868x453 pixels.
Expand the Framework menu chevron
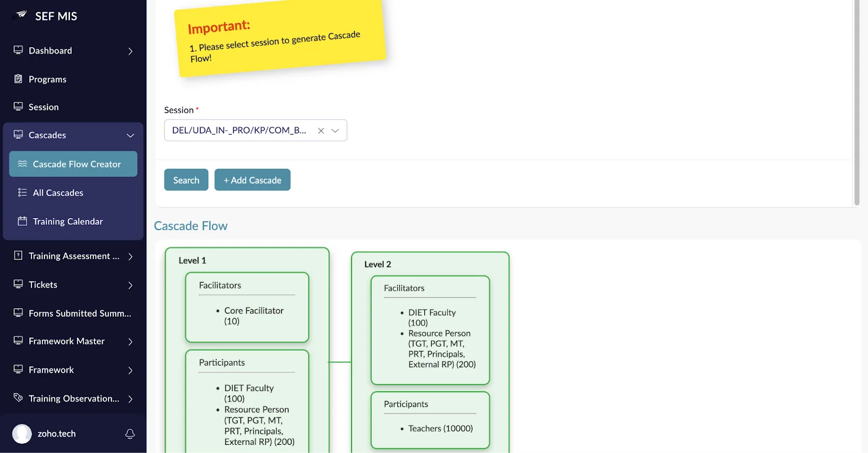tap(130, 370)
